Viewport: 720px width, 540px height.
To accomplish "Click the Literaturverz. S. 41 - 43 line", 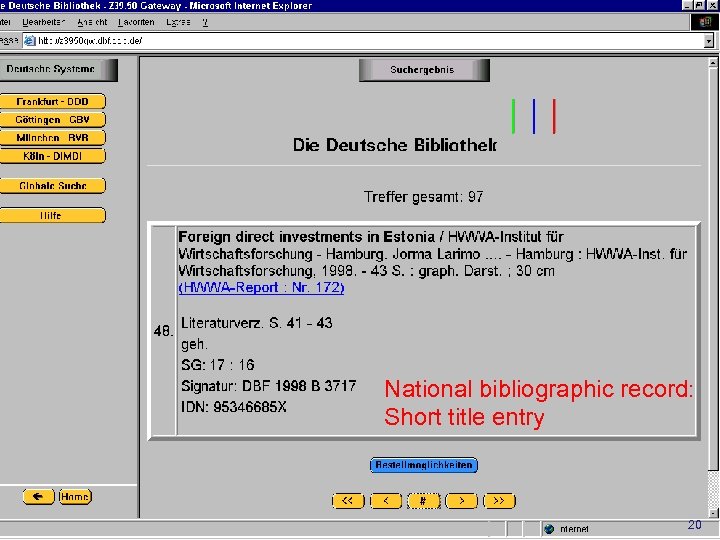I will pyautogui.click(x=257, y=323).
